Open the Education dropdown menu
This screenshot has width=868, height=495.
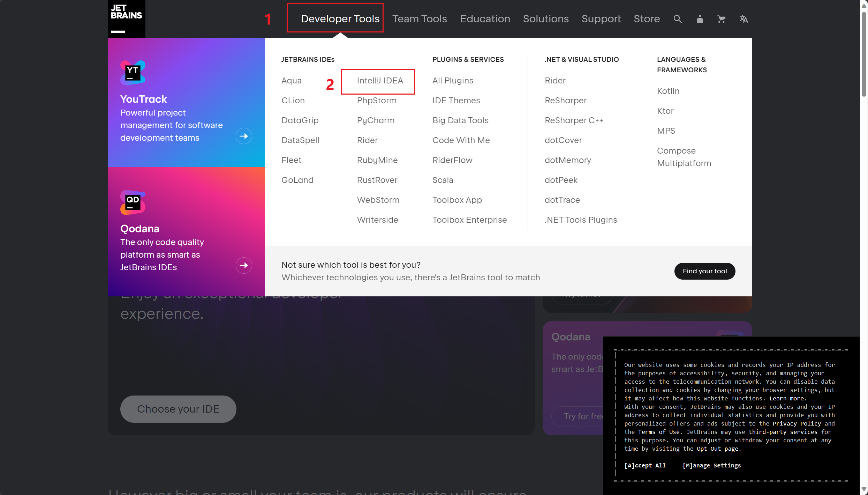point(485,19)
